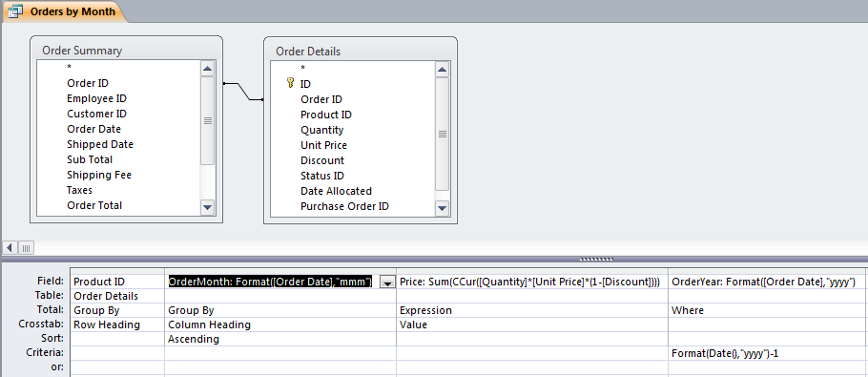Select the Order Summary table title

[82, 51]
